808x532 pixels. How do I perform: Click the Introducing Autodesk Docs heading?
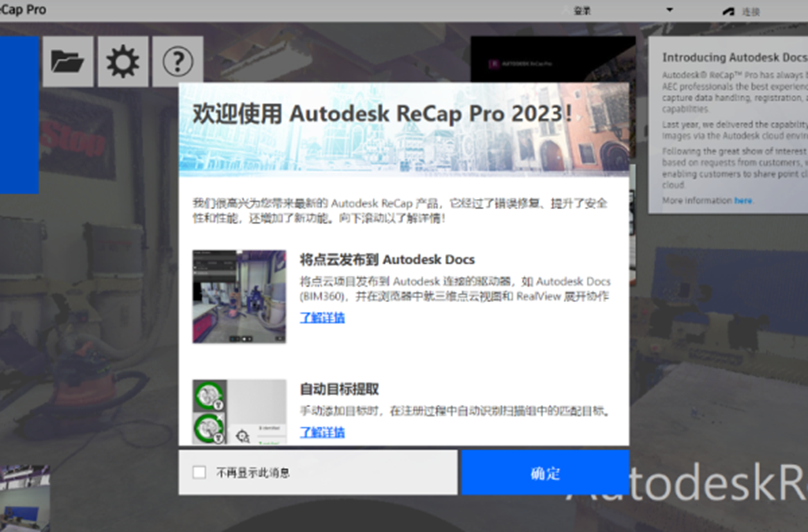pyautogui.click(x=735, y=57)
